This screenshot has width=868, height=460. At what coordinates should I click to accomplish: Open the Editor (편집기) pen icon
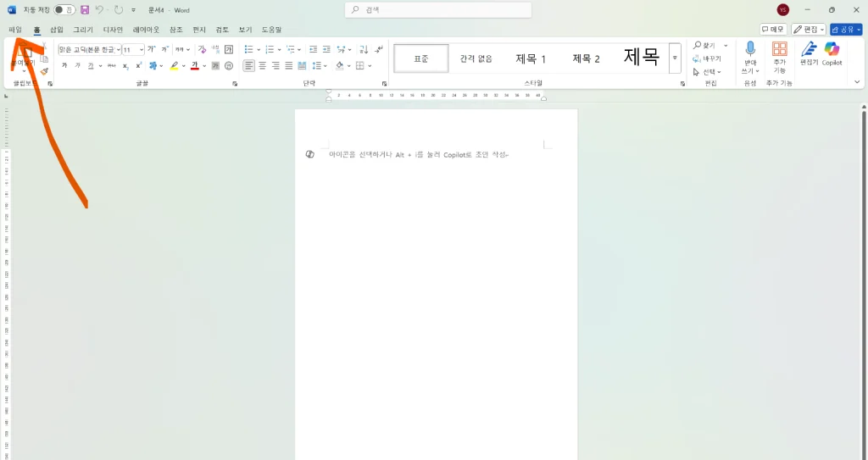pyautogui.click(x=809, y=53)
